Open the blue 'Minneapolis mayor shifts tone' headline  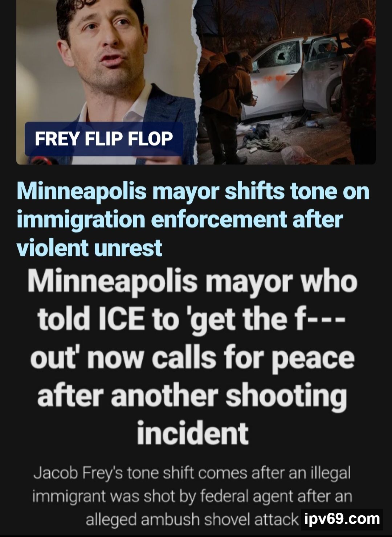pos(193,220)
